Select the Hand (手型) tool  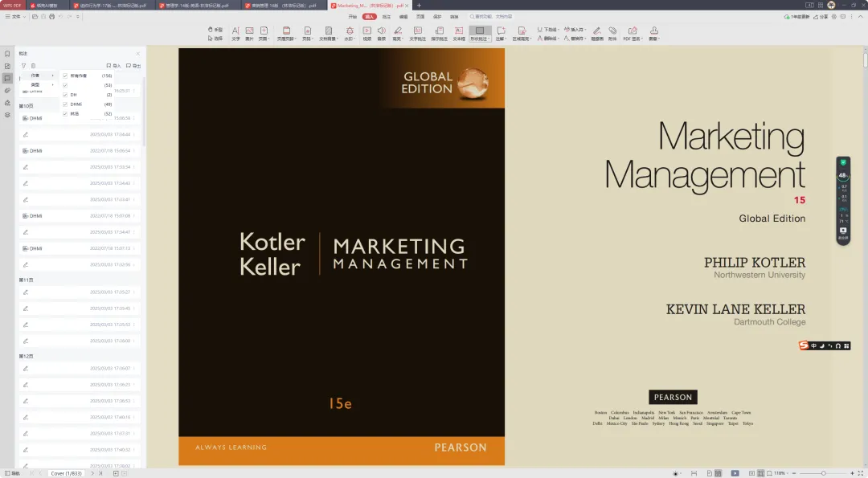215,29
